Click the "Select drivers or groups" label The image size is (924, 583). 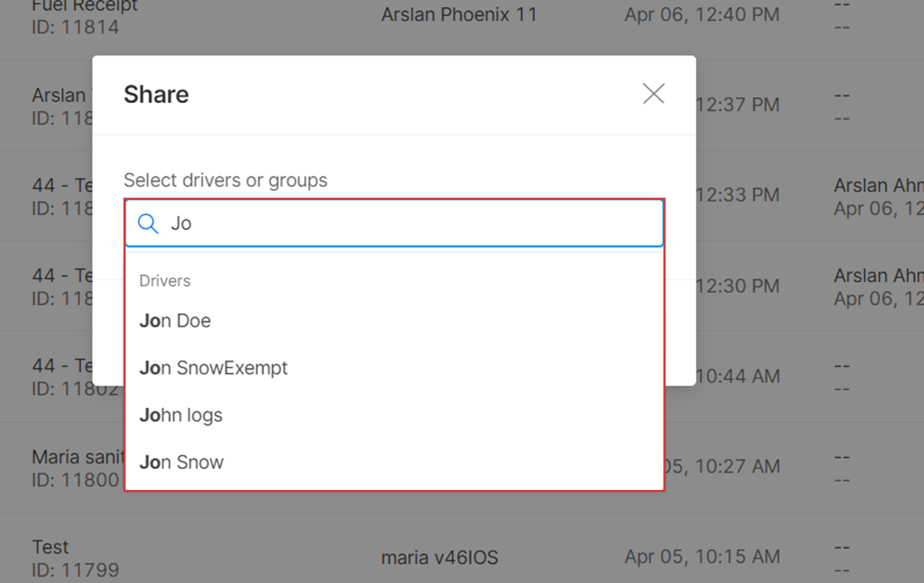coord(225,180)
